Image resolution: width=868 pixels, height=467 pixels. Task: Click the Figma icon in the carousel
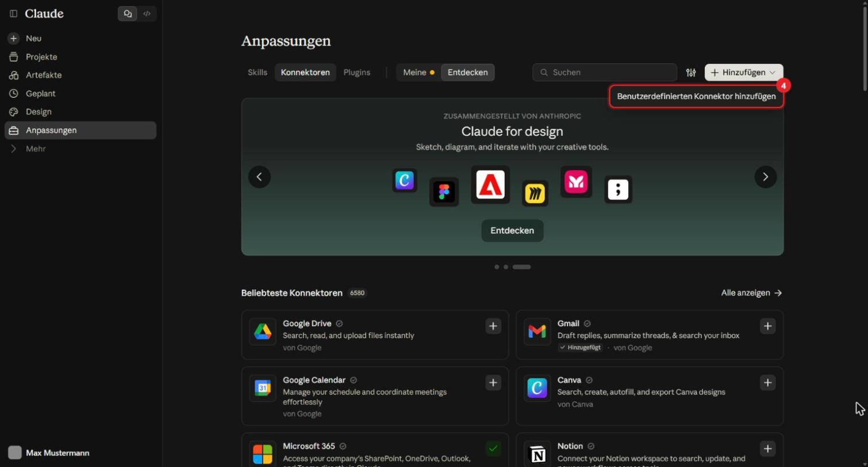444,192
